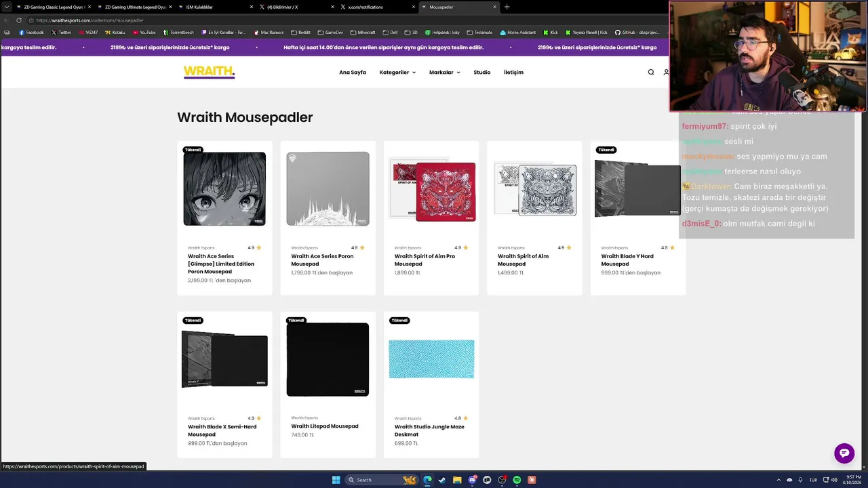
Task: Open the Studio menu item
Action: tap(482, 73)
